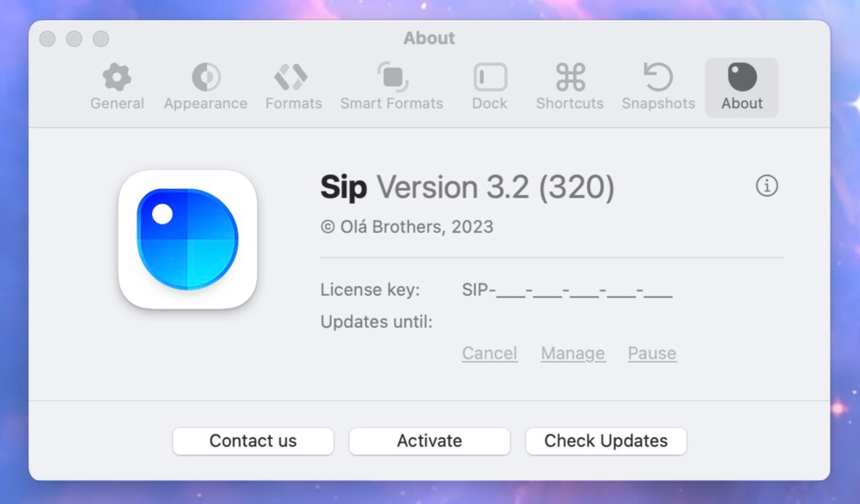
Task: Click the Updates until: label
Action: pyautogui.click(x=376, y=322)
